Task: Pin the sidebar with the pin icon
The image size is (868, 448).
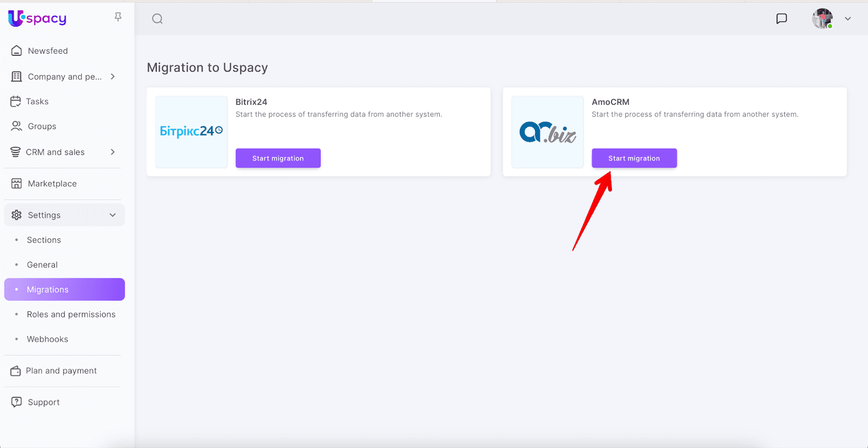Action: coord(118,17)
